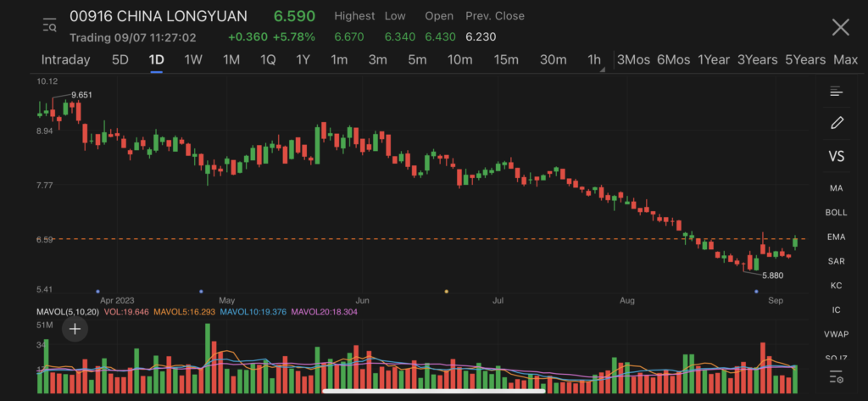This screenshot has height=401, width=868.
Task: Set range to 1Year
Action: 714,60
